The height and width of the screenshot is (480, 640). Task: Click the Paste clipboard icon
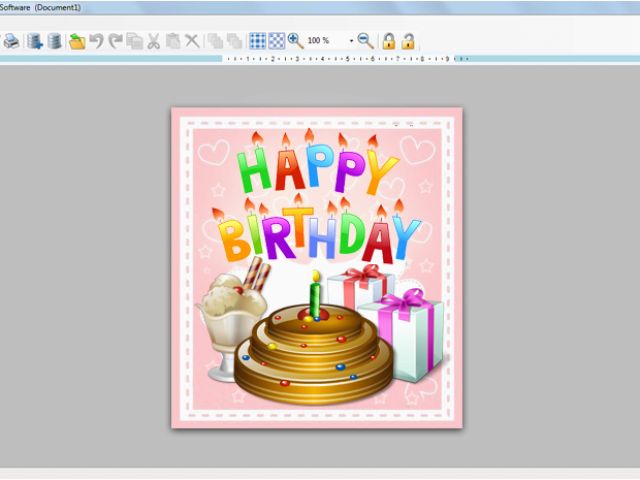(x=173, y=41)
